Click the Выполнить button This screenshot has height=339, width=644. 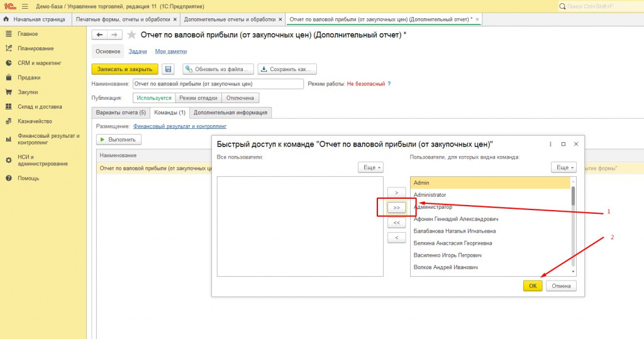coord(119,140)
